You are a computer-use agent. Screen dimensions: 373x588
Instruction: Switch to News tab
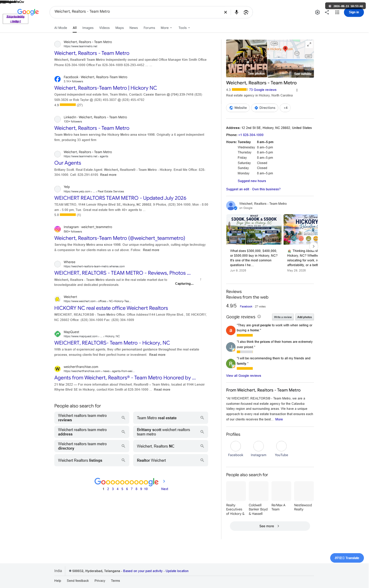pyautogui.click(x=134, y=28)
